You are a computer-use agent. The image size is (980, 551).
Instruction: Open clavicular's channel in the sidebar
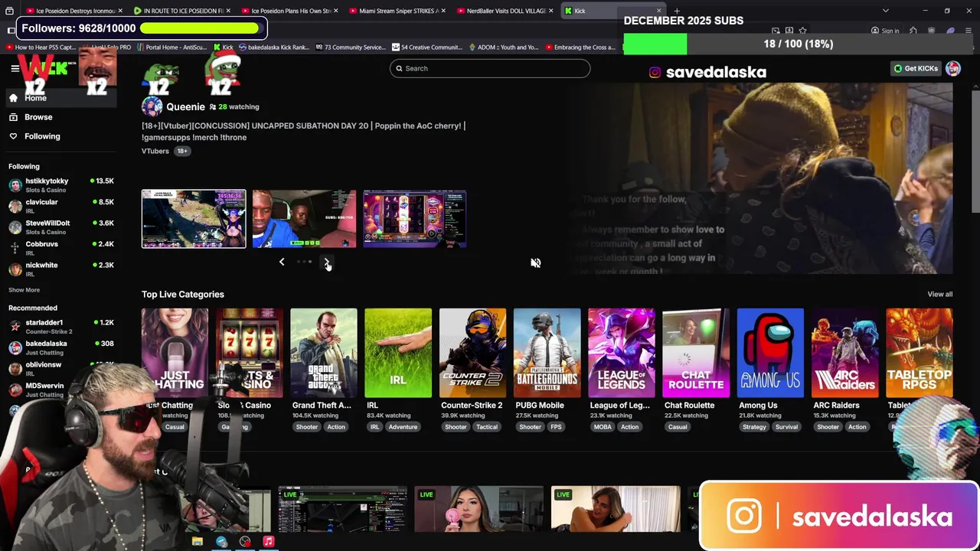tap(61, 206)
